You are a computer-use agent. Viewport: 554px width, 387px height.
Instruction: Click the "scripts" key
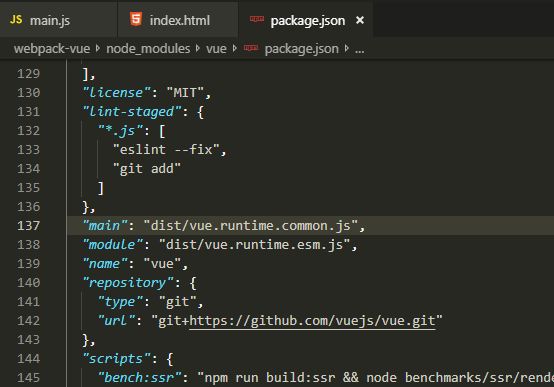[x=117, y=359]
